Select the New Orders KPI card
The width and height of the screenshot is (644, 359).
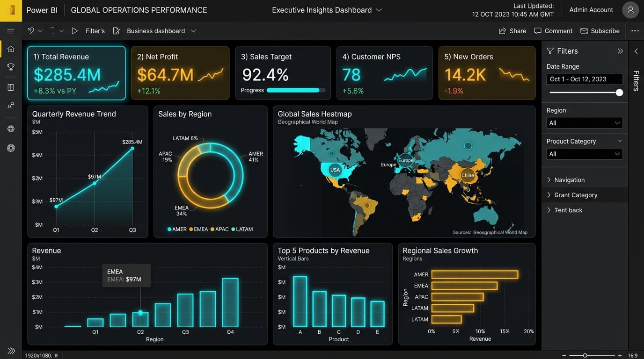point(487,73)
